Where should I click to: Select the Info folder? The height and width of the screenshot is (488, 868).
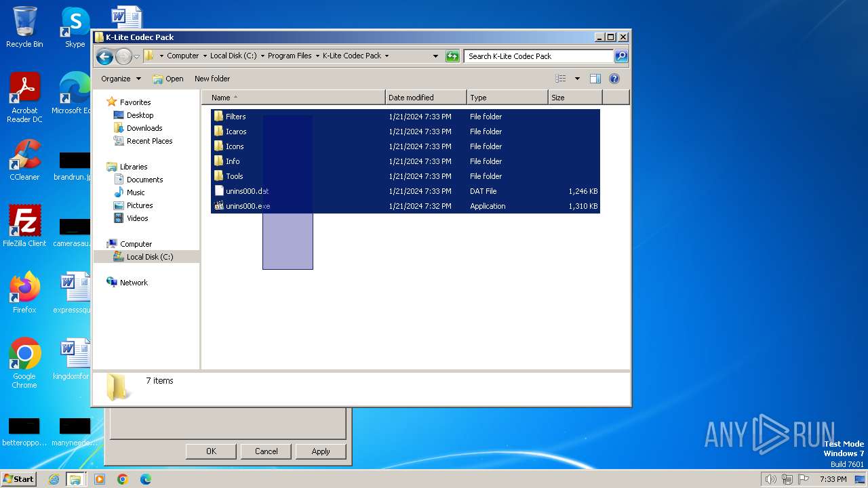pos(405,161)
